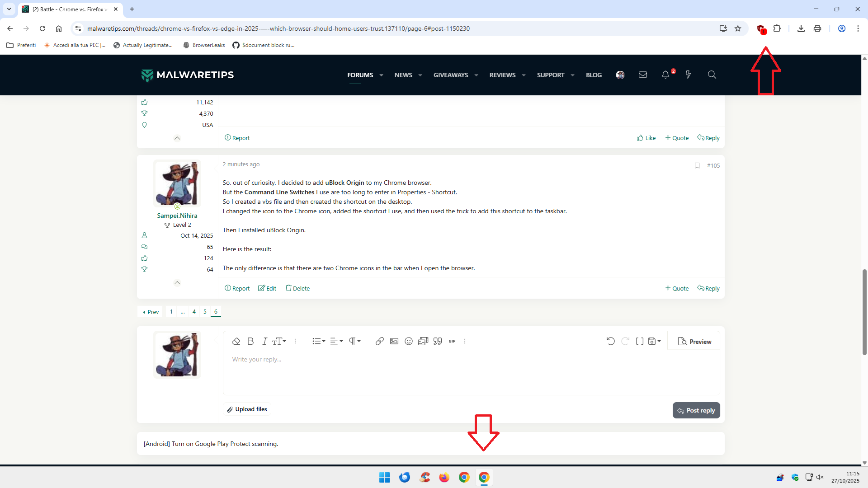Image resolution: width=868 pixels, height=488 pixels.
Task: Open the site information icon in address bar
Action: click(x=78, y=28)
